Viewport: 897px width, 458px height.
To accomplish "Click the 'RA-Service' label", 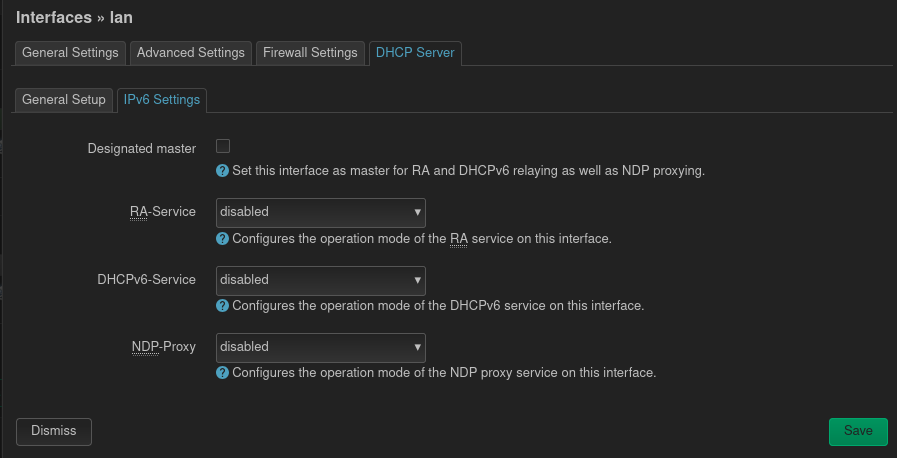I will click(162, 212).
